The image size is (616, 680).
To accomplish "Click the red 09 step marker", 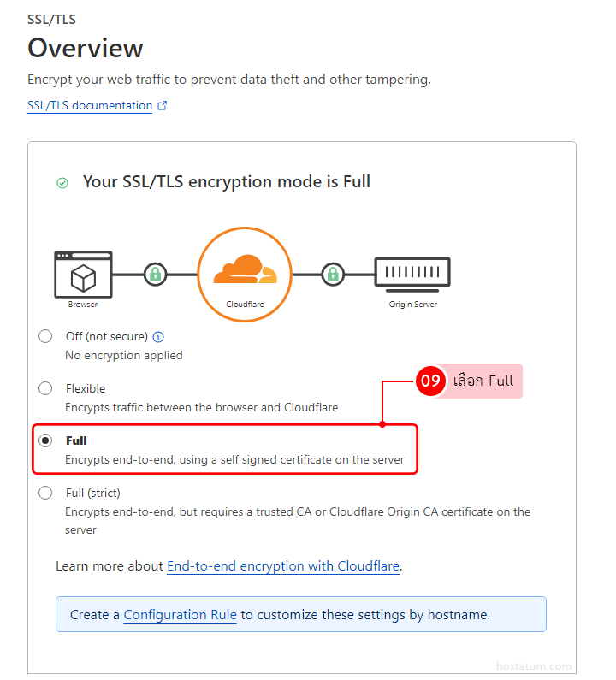I will 430,381.
